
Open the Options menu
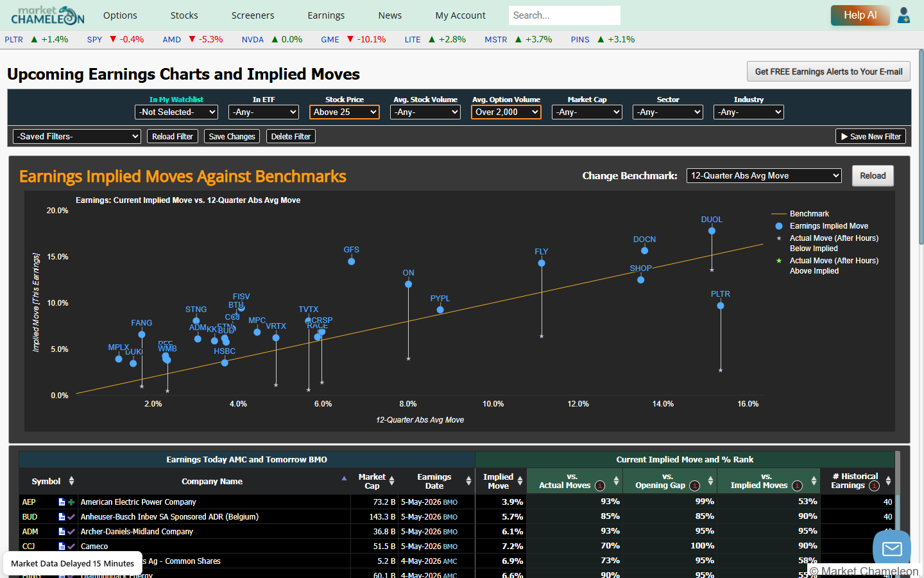point(120,15)
